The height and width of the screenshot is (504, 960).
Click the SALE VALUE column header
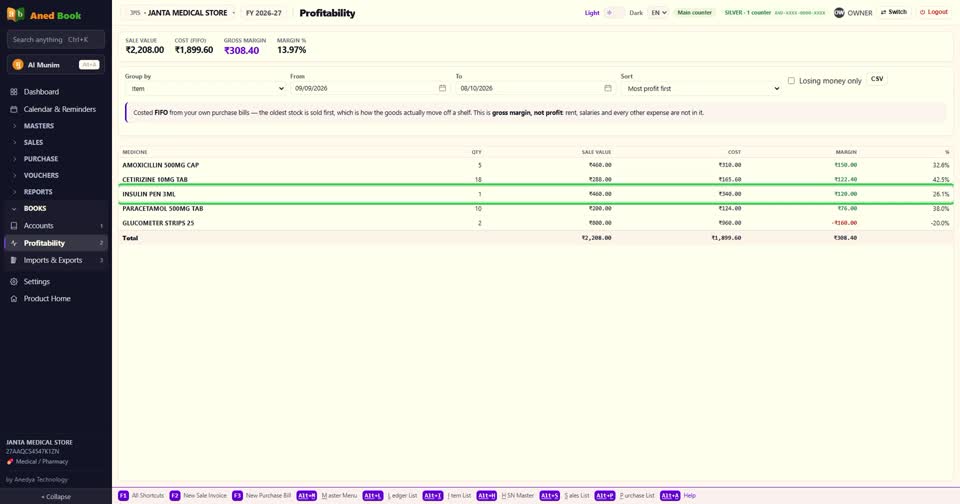(596, 152)
